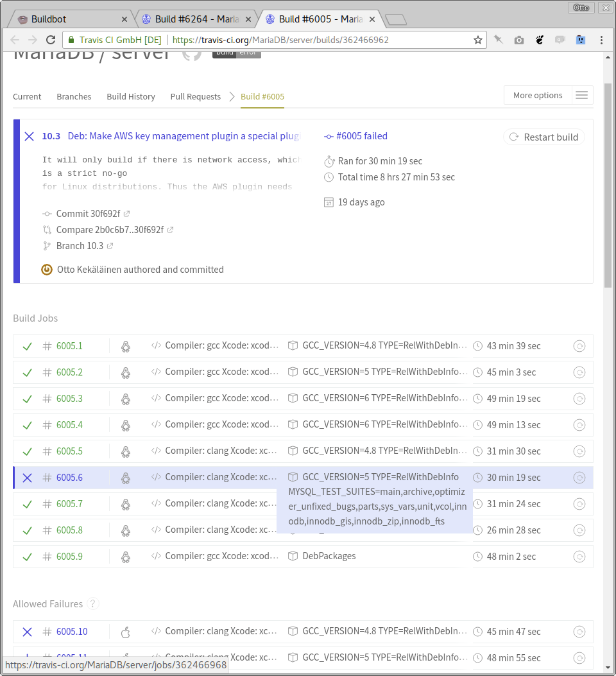Click the URL address bar field

tap(321, 40)
